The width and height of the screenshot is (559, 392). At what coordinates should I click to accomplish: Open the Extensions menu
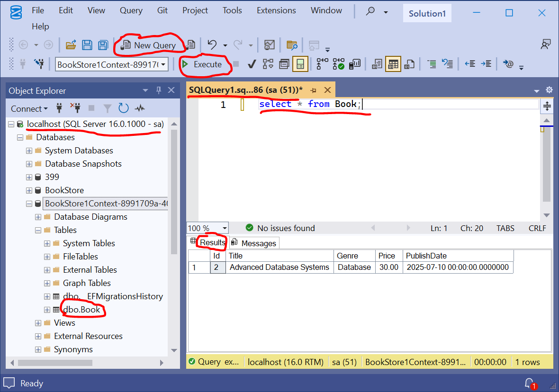tap(276, 10)
